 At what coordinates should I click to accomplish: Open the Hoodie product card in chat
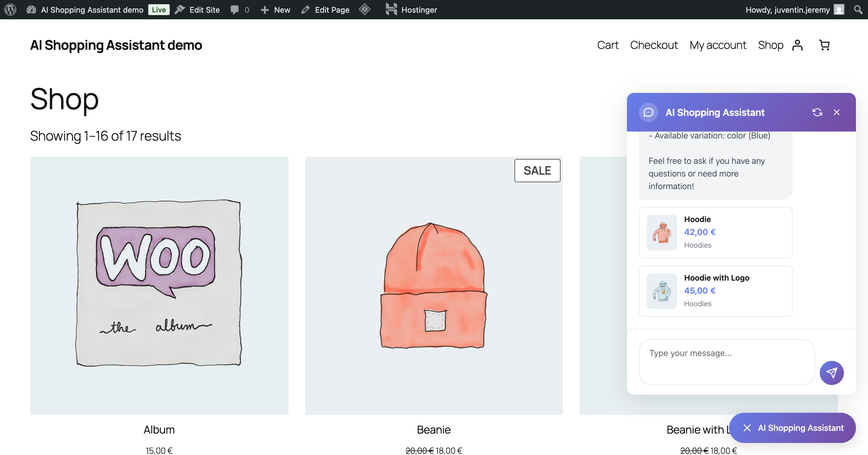click(715, 232)
